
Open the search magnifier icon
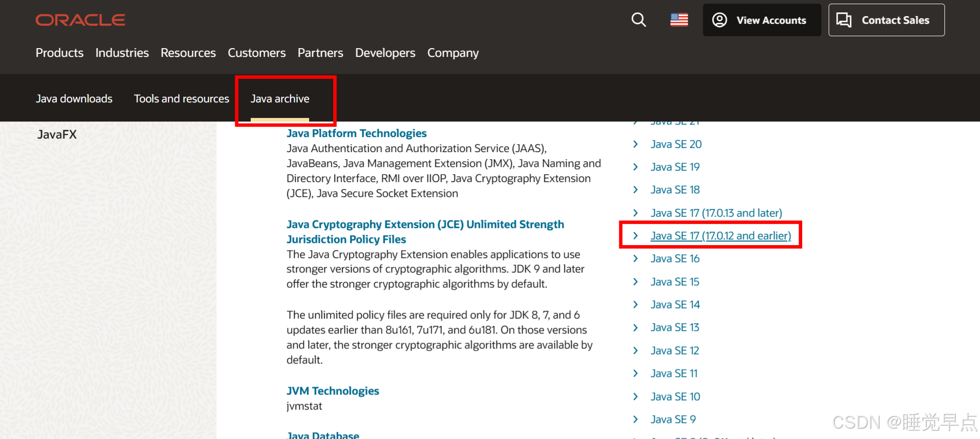coord(639,20)
